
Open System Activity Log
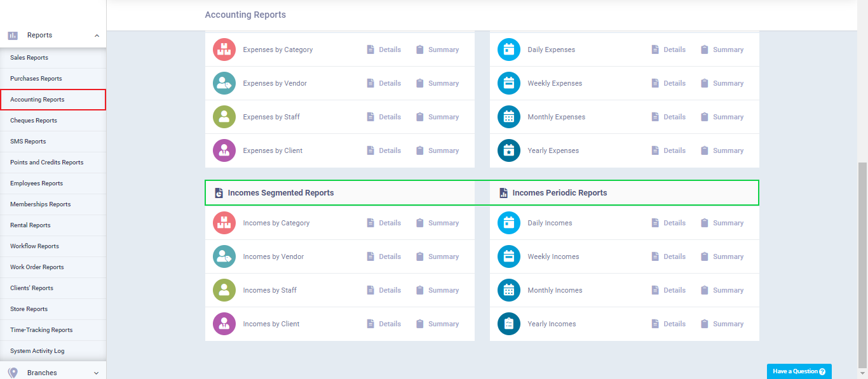[53, 351]
